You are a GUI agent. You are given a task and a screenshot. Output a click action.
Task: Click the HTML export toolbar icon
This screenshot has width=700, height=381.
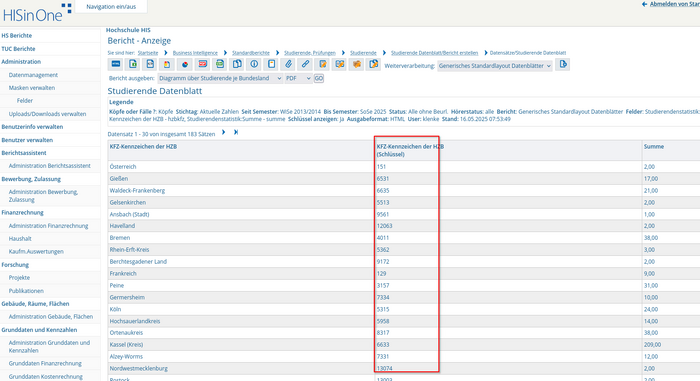click(x=116, y=64)
